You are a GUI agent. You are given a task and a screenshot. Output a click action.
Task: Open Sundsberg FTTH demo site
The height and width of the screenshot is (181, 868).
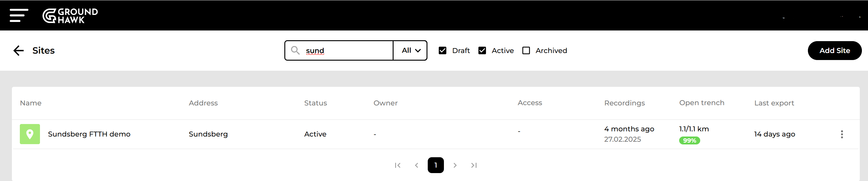click(x=89, y=134)
